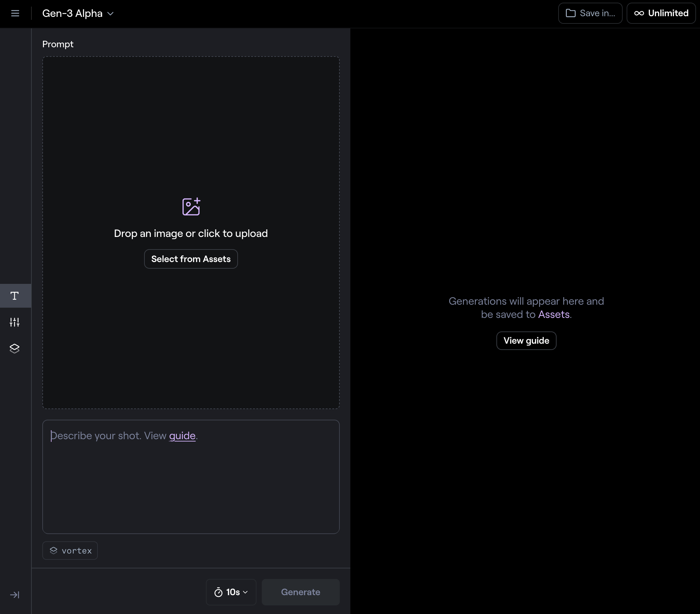700x614 pixels.
Task: Expand the Gen-3 Alpha model dropdown
Action: [73, 13]
